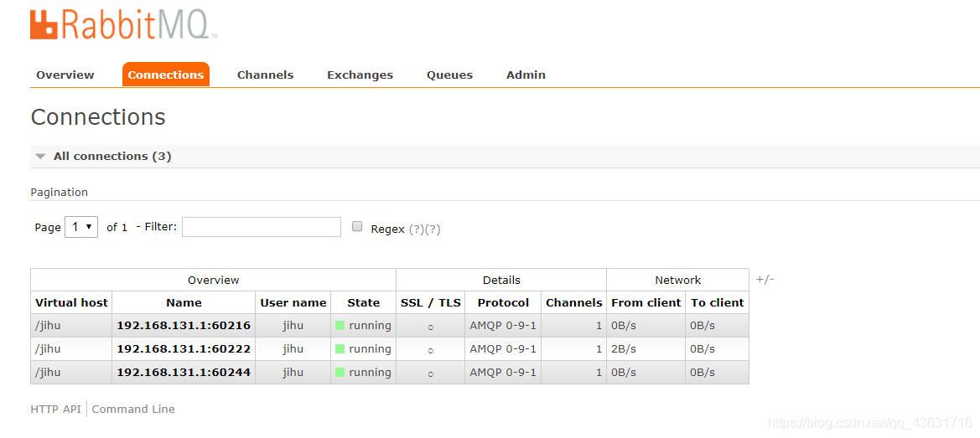
Task: Open connection 192.168.131.1:60216
Action: [184, 326]
